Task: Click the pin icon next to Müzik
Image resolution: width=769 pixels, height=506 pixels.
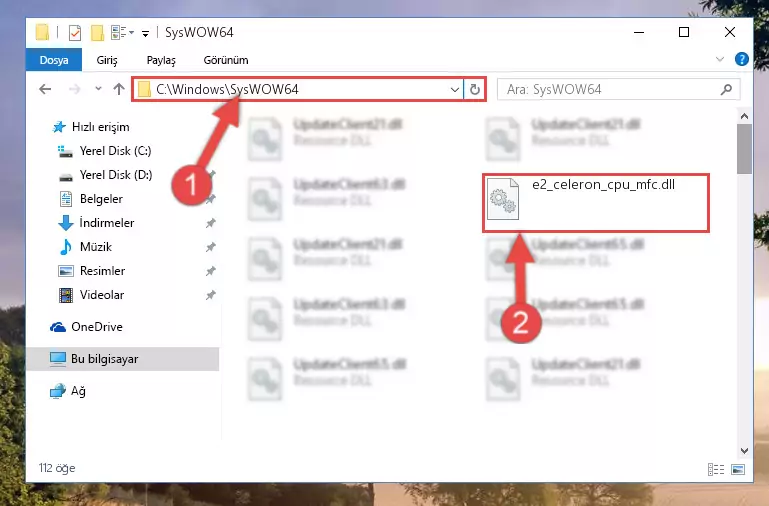Action: [210, 247]
